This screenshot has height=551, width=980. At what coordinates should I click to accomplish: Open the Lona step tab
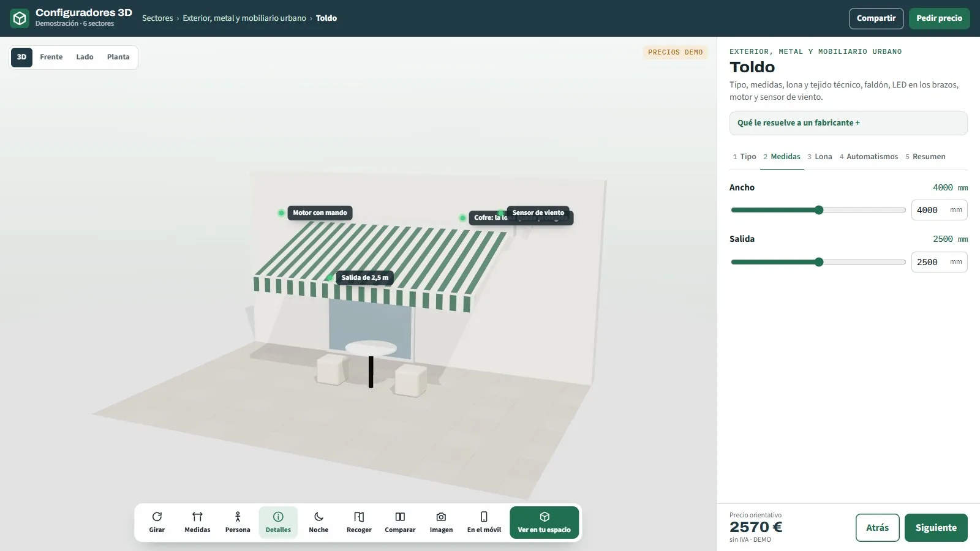pos(820,157)
